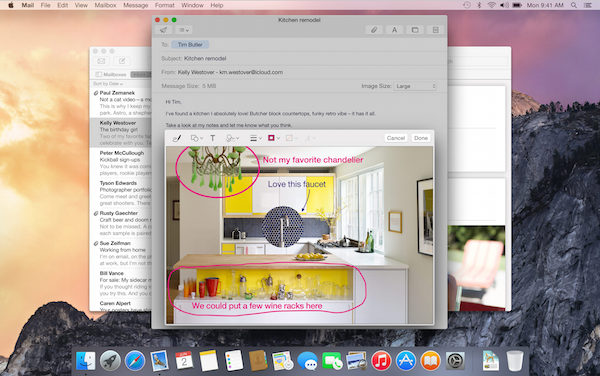
Task: Open the View menu
Action: pyautogui.click(x=81, y=5)
